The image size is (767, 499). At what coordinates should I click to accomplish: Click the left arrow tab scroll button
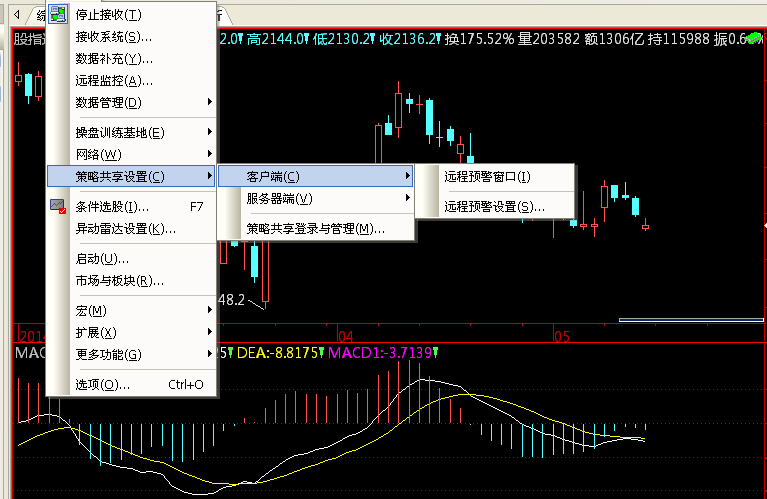point(17,15)
